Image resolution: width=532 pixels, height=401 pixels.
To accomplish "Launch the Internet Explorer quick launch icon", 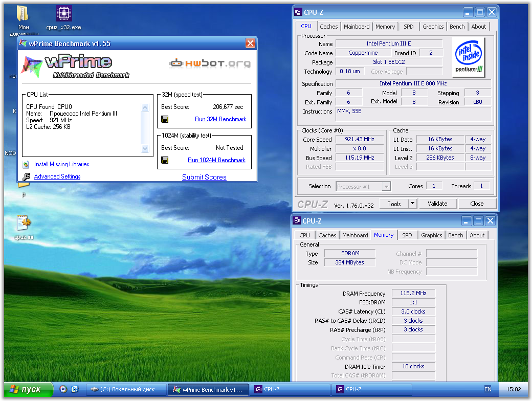I will tap(75, 389).
